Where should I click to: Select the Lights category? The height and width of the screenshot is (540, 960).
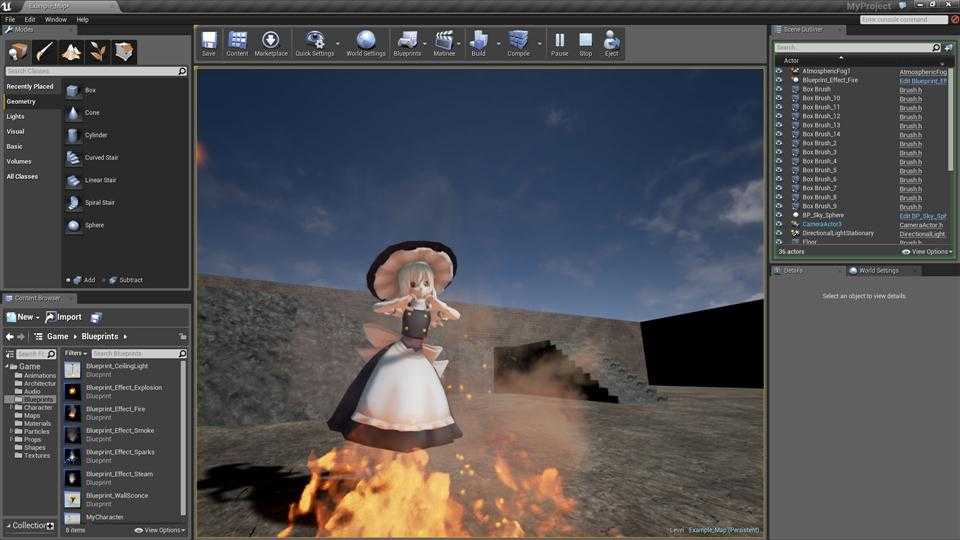coord(15,116)
